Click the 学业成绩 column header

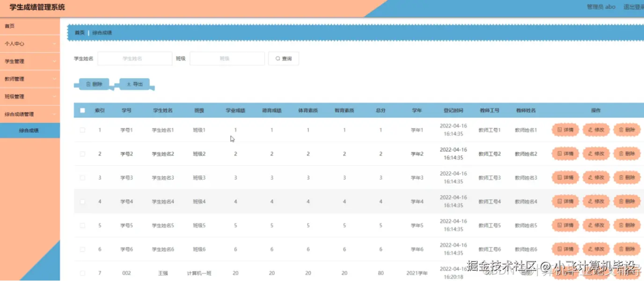235,111
